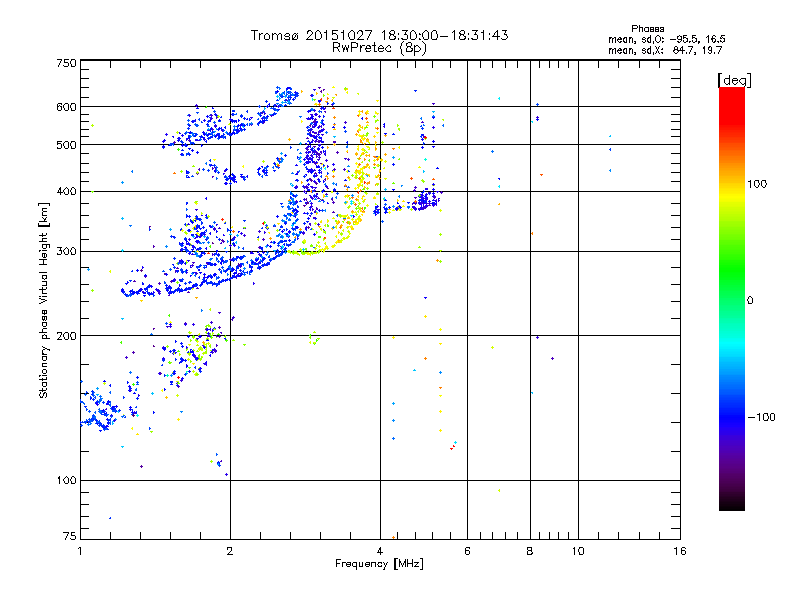Click the 'mean, sd,O: -95.5, 16.5' line

tap(666, 39)
